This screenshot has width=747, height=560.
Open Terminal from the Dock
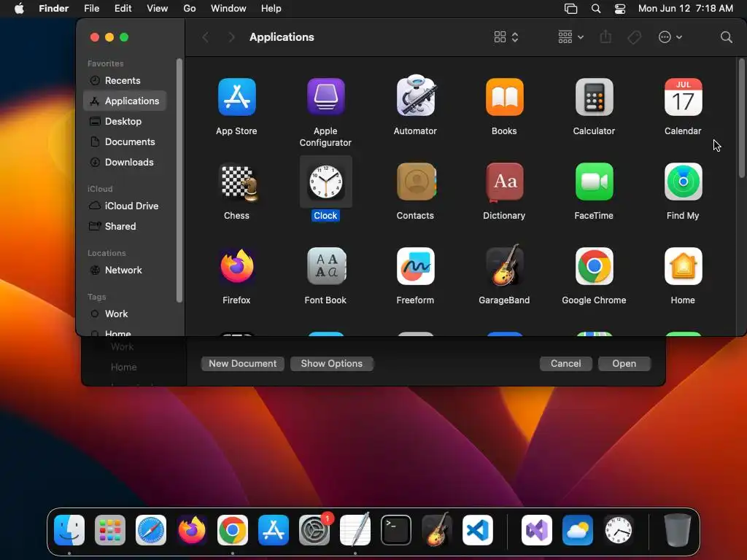click(x=396, y=530)
